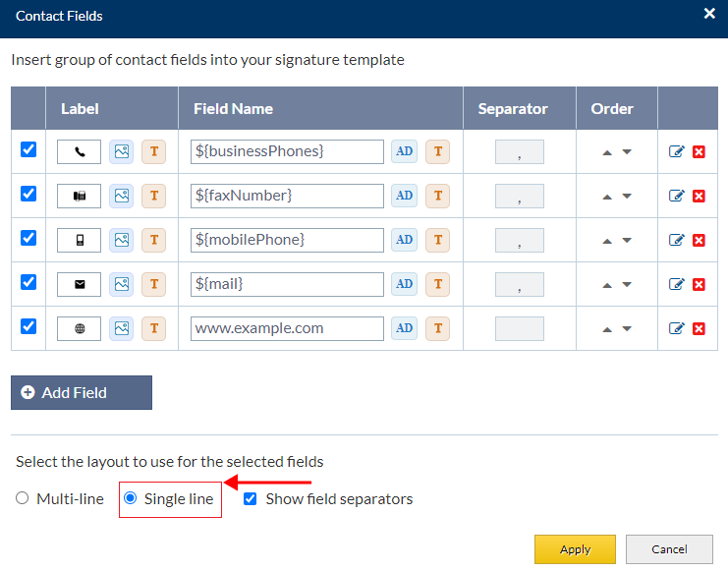Click the ${mobilePhone} field name input

click(x=287, y=240)
